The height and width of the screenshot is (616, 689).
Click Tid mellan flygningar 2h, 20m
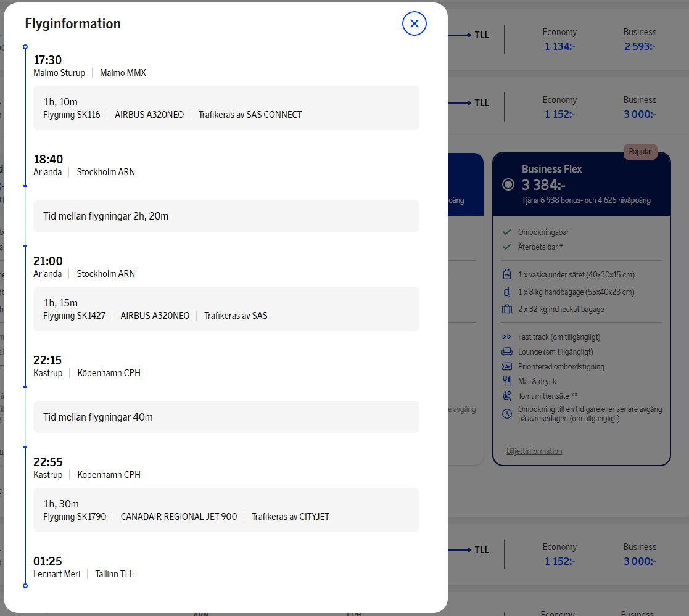[x=105, y=216]
